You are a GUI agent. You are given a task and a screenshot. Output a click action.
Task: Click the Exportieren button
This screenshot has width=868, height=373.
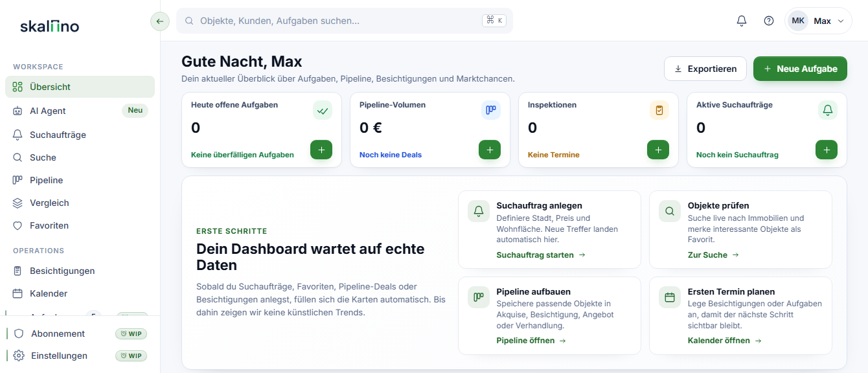coord(705,69)
